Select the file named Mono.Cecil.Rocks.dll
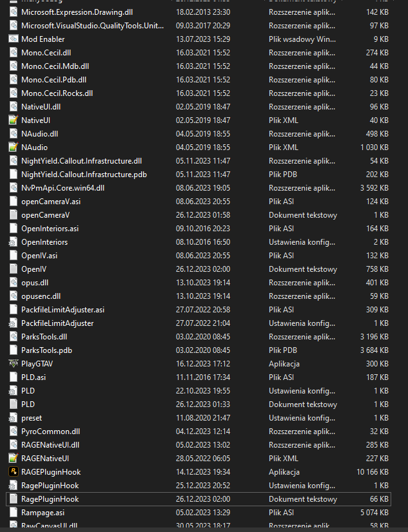The image size is (408, 532). click(x=57, y=93)
